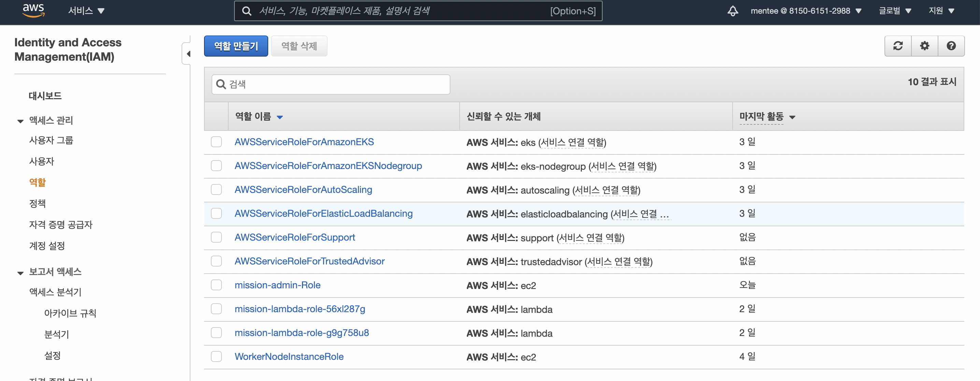Image resolution: width=980 pixels, height=381 pixels.
Task: Focus the top AWS services search field
Action: coord(418,11)
